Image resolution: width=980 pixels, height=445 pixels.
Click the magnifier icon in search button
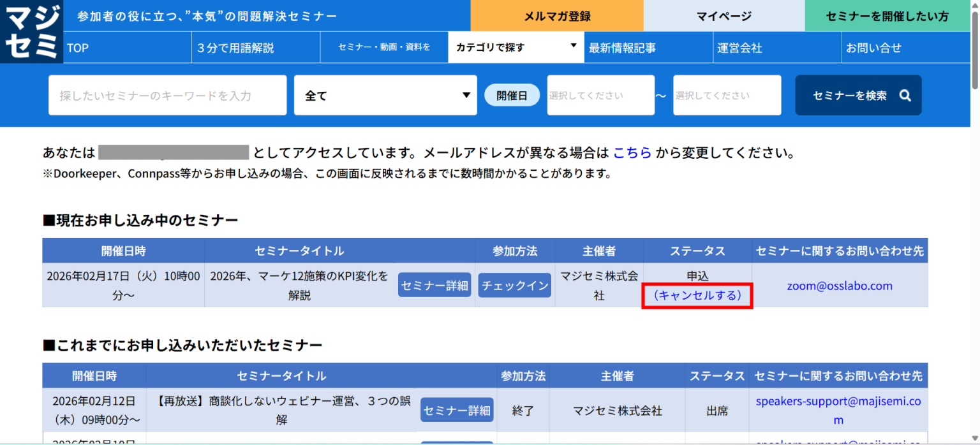(905, 96)
